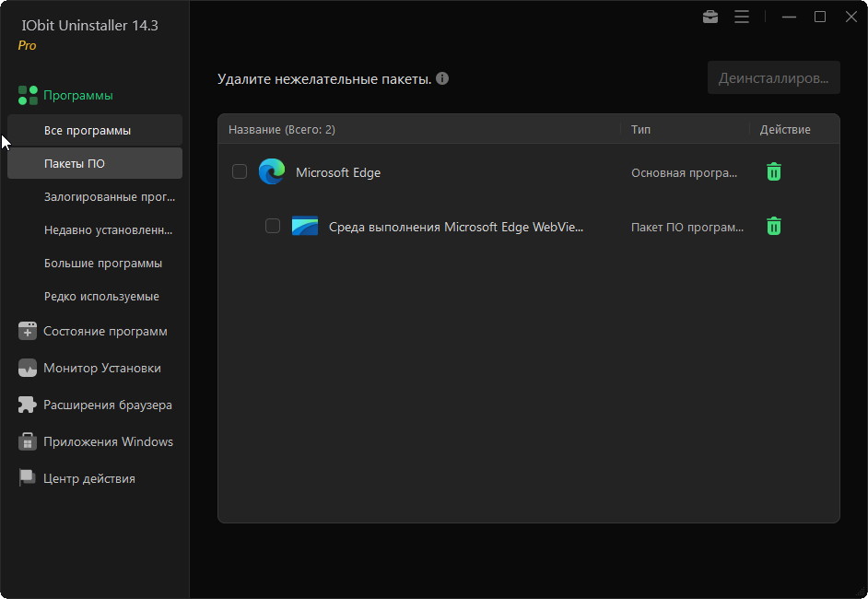The height and width of the screenshot is (599, 868).
Task: Go to Расширения браузера
Action: tap(108, 405)
